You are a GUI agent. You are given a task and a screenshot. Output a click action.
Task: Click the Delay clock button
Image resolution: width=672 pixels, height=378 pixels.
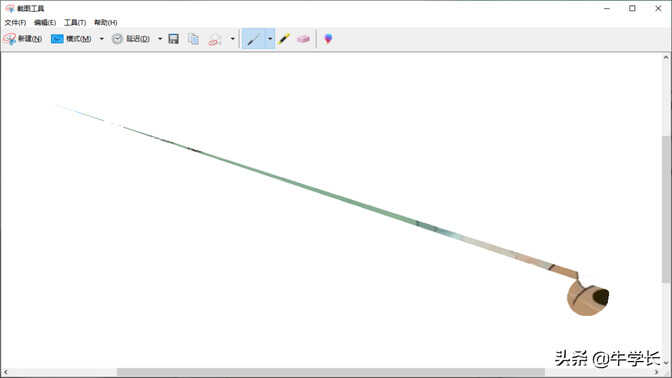click(131, 39)
